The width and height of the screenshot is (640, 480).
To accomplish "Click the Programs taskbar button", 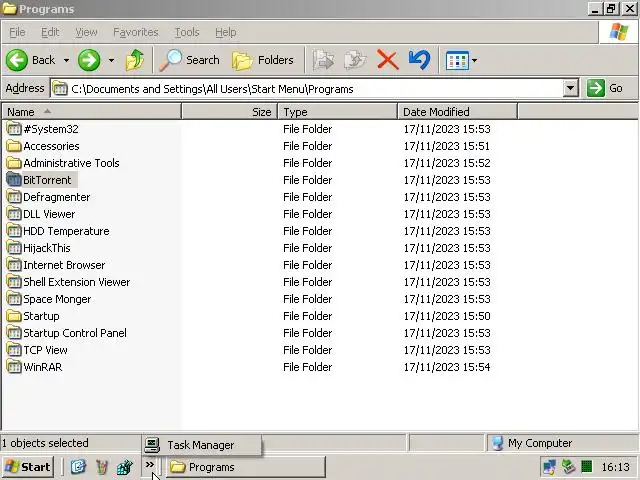I will (x=245, y=467).
